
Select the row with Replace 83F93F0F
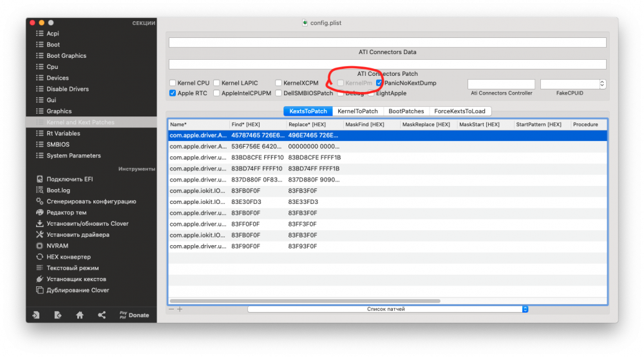387,246
